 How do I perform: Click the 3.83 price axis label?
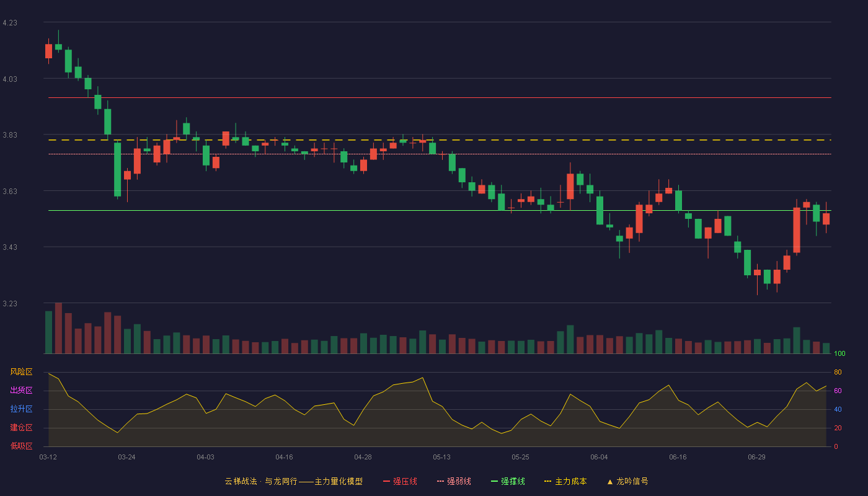tap(10, 135)
